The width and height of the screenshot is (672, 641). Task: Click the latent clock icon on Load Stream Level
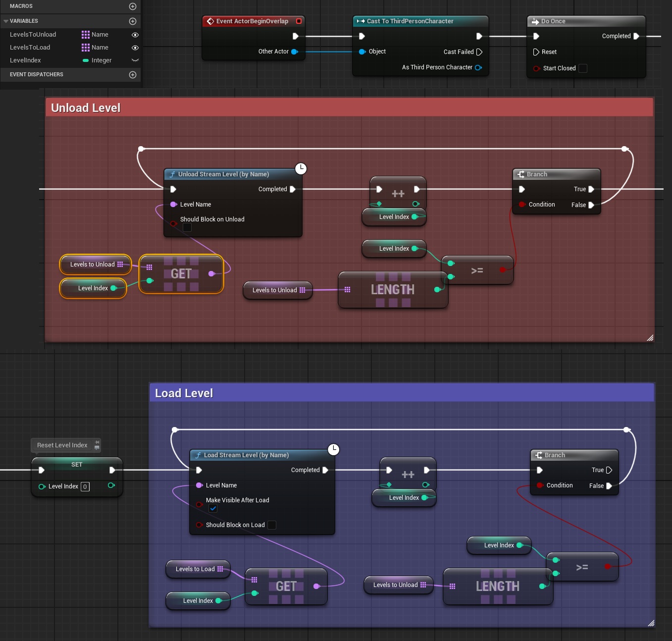(334, 449)
